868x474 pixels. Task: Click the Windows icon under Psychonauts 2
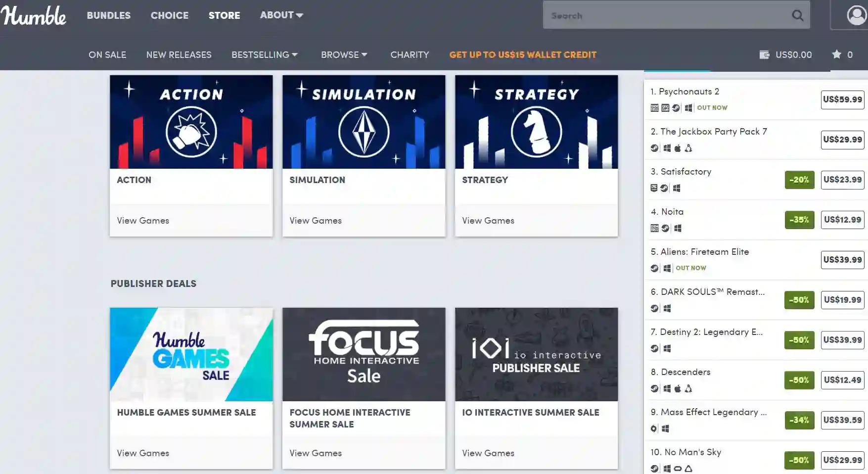688,108
